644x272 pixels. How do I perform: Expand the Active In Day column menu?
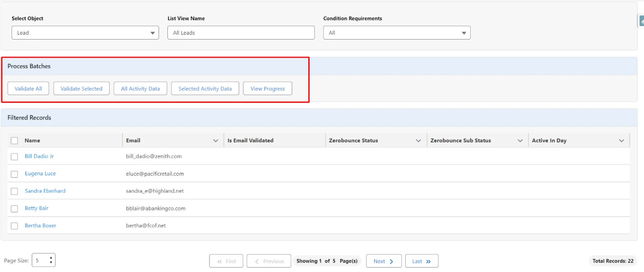point(621,140)
